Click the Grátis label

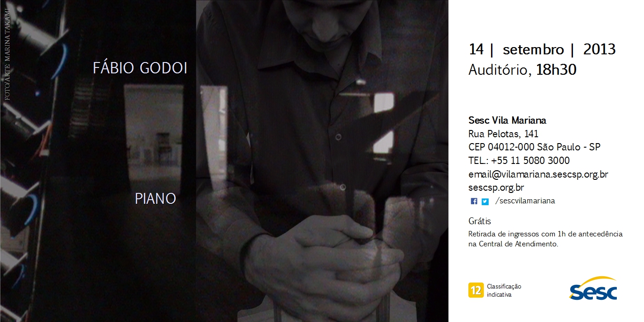480,221
